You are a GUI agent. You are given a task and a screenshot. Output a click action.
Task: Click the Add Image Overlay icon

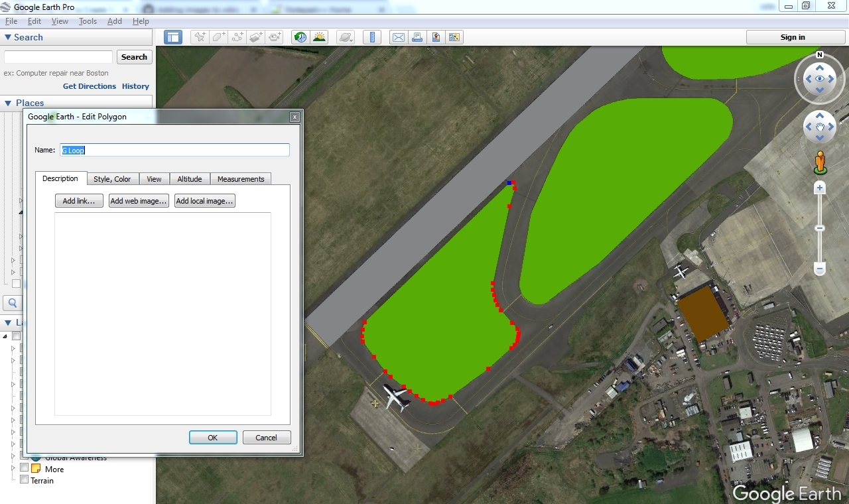point(256,37)
